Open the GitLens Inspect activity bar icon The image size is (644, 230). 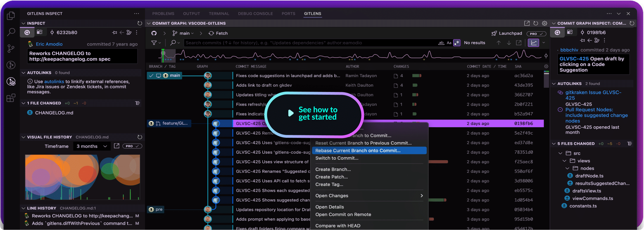click(x=11, y=82)
